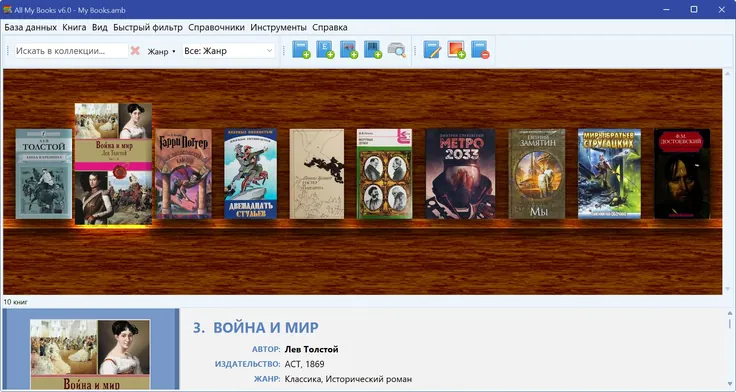Click the add book by barcode icon

pyautogui.click(x=373, y=50)
